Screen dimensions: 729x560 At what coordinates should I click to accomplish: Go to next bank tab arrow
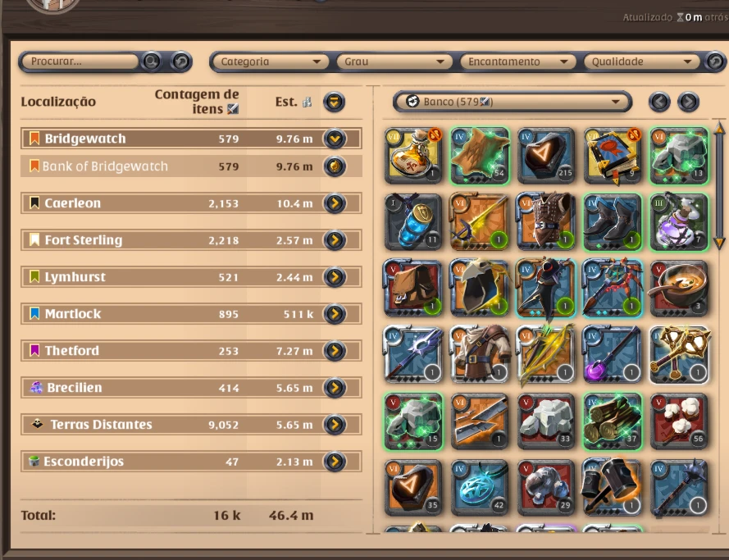tap(689, 102)
